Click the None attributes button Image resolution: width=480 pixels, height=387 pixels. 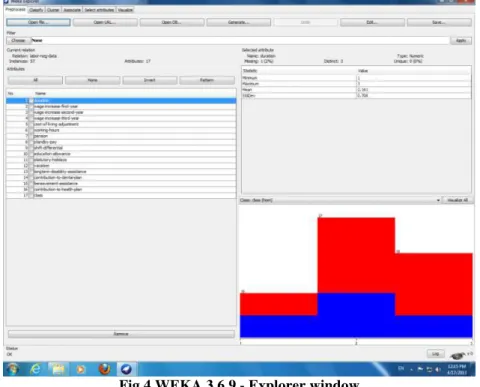click(x=92, y=80)
